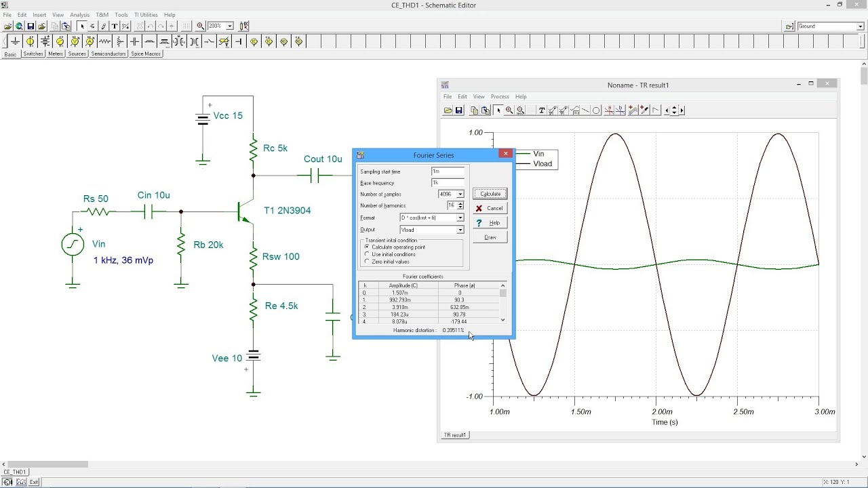Click Cancel in the Fourier Series dialog
Screen dimensions: 868x488
pos(490,208)
